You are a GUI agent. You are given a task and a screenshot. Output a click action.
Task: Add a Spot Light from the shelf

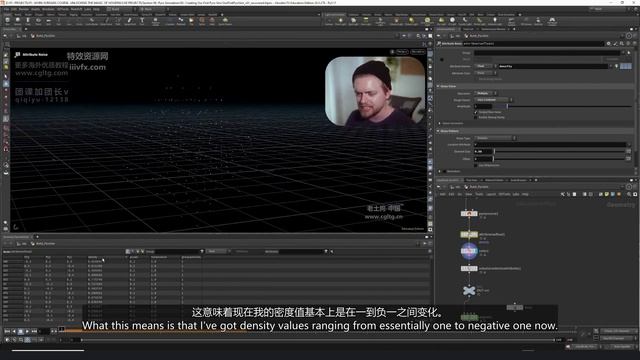click(353, 21)
